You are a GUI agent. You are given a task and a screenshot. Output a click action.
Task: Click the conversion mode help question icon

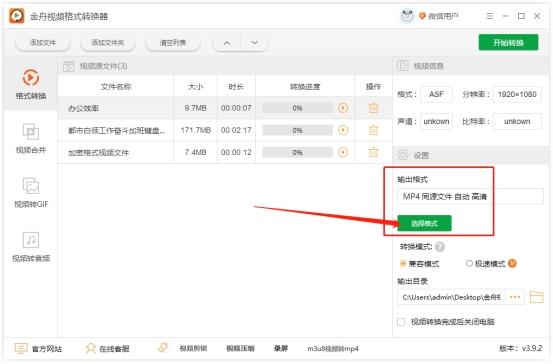pos(440,247)
